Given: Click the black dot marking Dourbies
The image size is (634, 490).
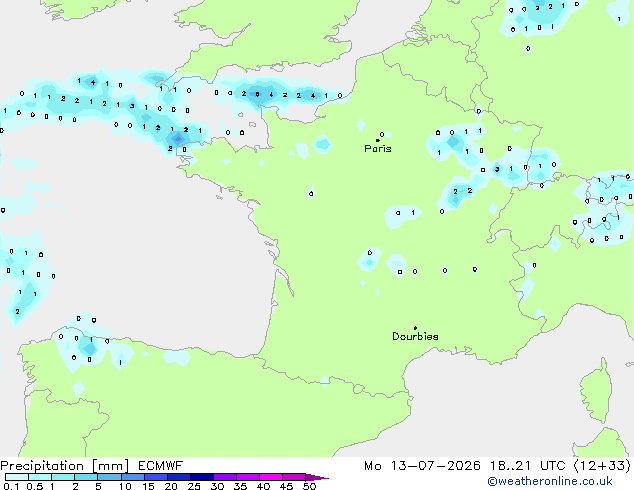Looking at the screenshot, I should pos(415,328).
